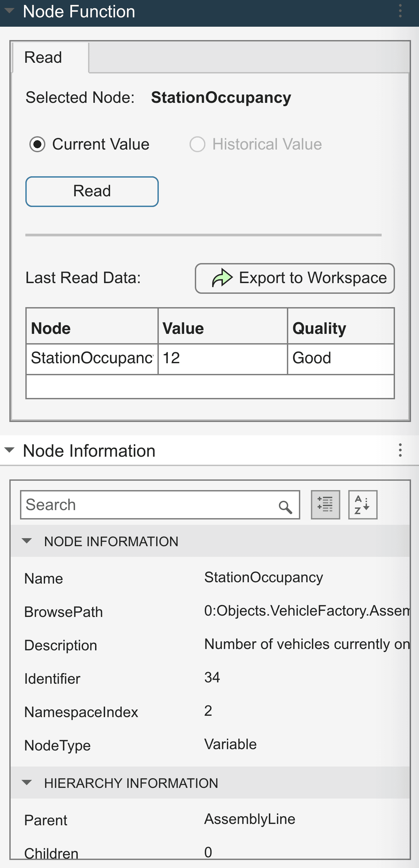Click the Description value text
The width and height of the screenshot is (419, 868).
click(x=307, y=644)
